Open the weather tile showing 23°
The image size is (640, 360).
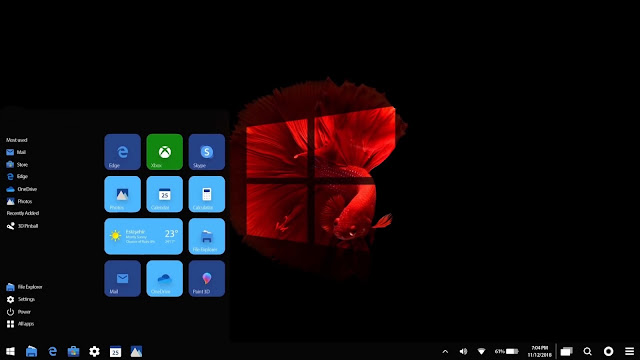(x=143, y=236)
